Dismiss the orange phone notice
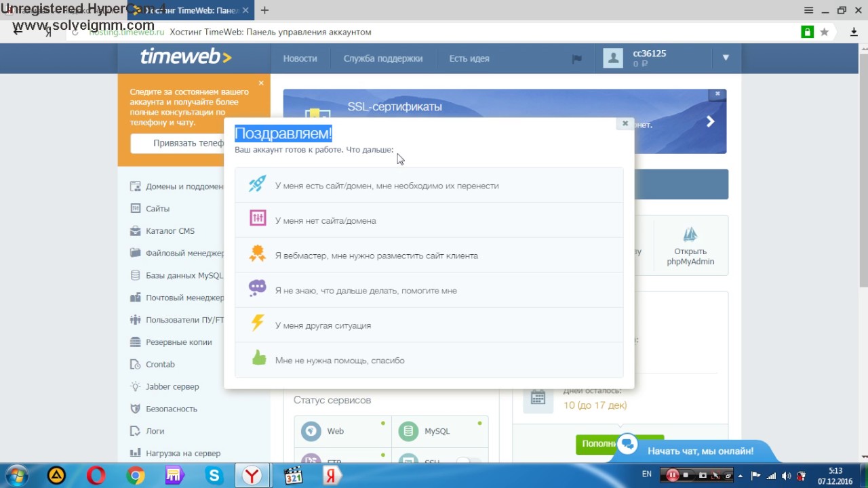Image resolution: width=868 pixels, height=488 pixels. 261,83
